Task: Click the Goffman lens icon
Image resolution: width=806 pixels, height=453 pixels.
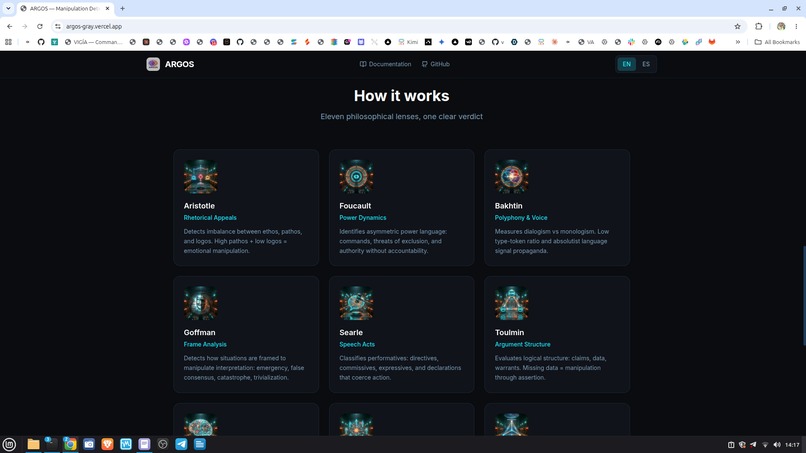Action: tap(200, 303)
